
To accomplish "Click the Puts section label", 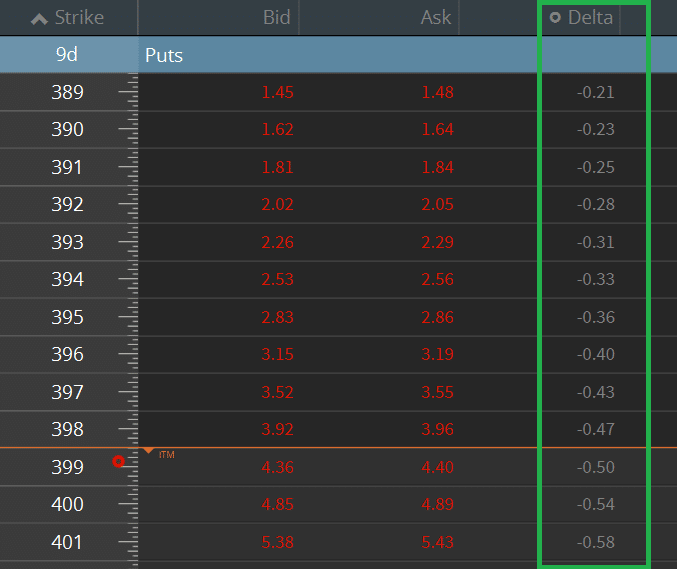I will (x=164, y=55).
